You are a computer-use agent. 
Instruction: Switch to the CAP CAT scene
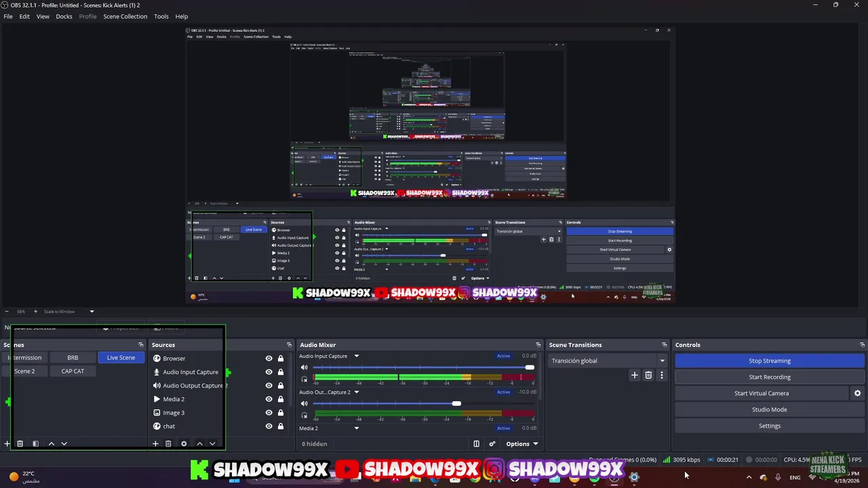73,371
